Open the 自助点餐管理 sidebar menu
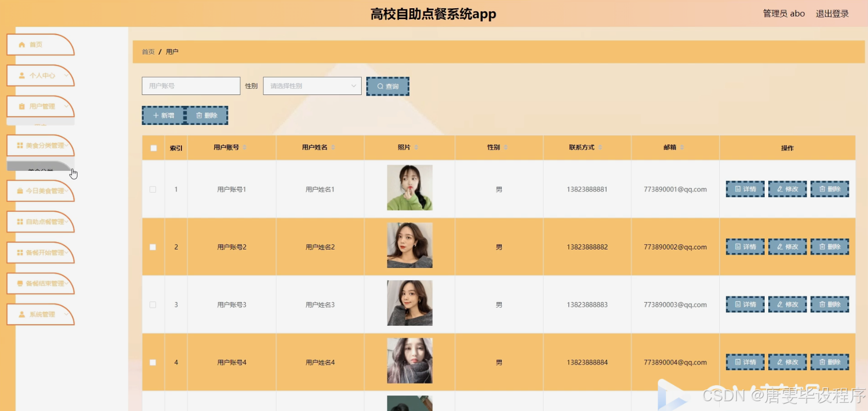Screen dimensions: 868x411 (40, 222)
